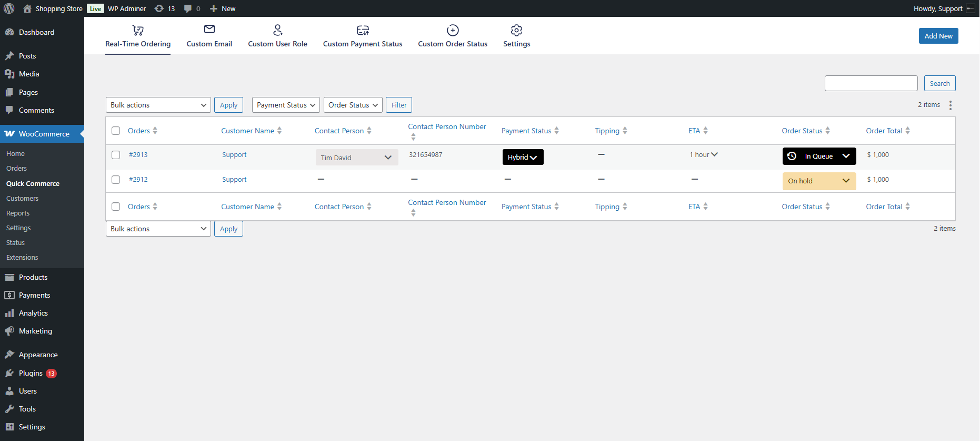The width and height of the screenshot is (980, 441).
Task: Click the Custom User Role person icon
Action: coord(278,30)
